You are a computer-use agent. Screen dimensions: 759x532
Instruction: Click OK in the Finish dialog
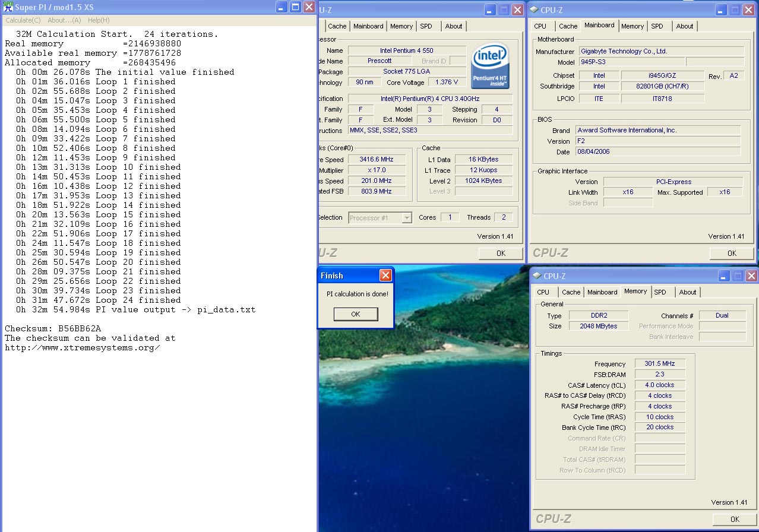pyautogui.click(x=356, y=314)
